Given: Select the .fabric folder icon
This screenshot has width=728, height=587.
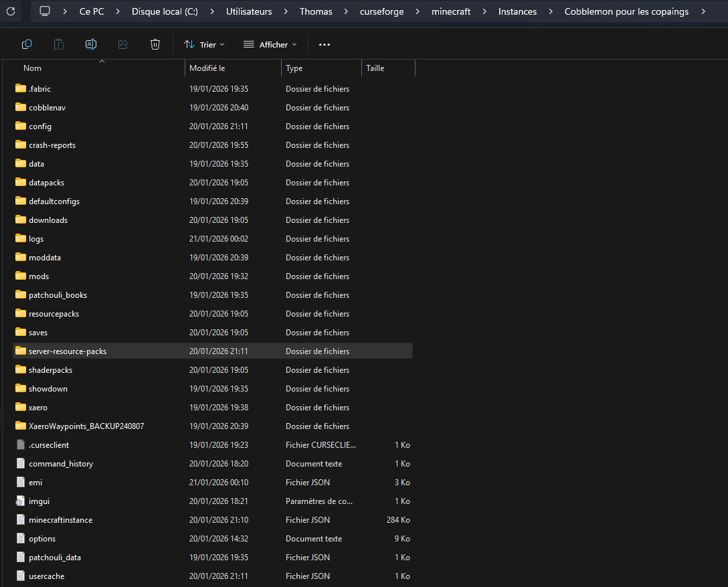Looking at the screenshot, I should [21, 88].
